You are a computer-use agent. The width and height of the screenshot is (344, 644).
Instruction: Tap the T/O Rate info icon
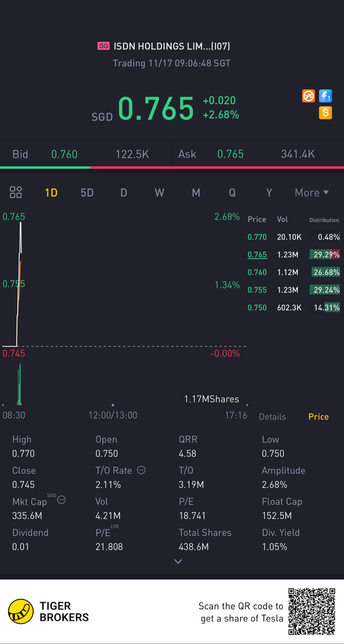(141, 470)
